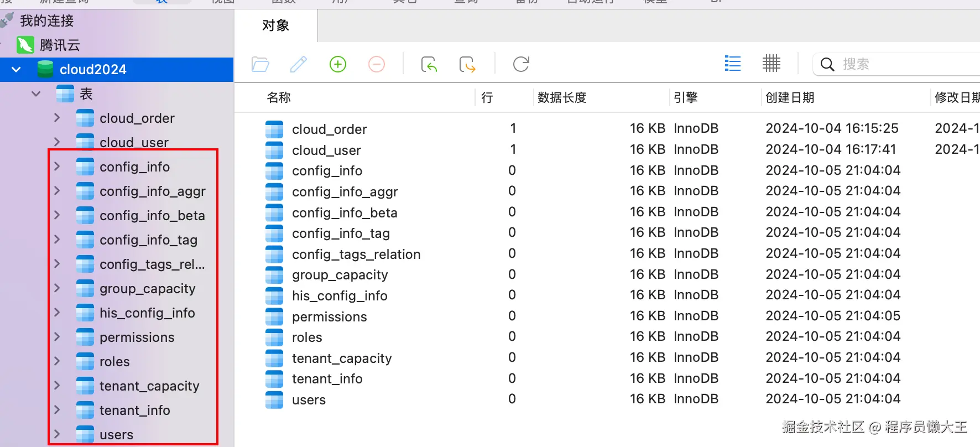Click the roles table icon in sidebar
Image resolution: width=980 pixels, height=447 pixels.
[85, 362]
